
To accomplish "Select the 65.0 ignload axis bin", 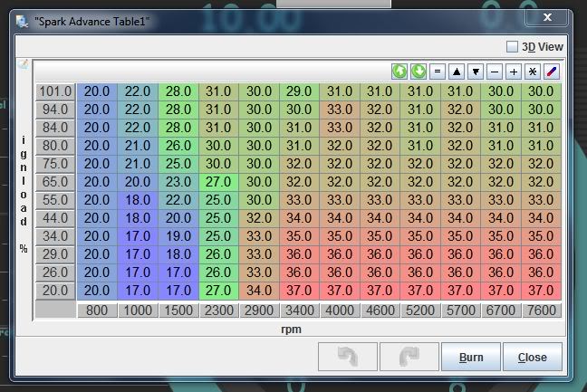I will coord(55,182).
